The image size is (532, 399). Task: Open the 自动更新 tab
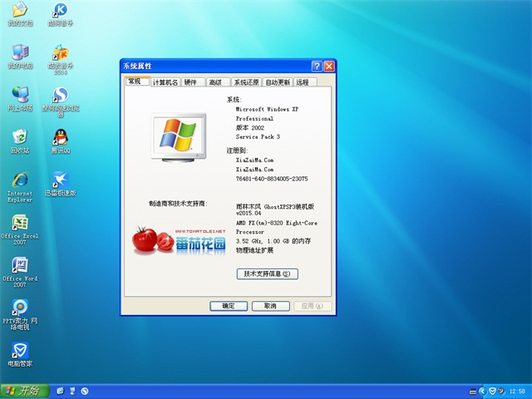pos(278,82)
